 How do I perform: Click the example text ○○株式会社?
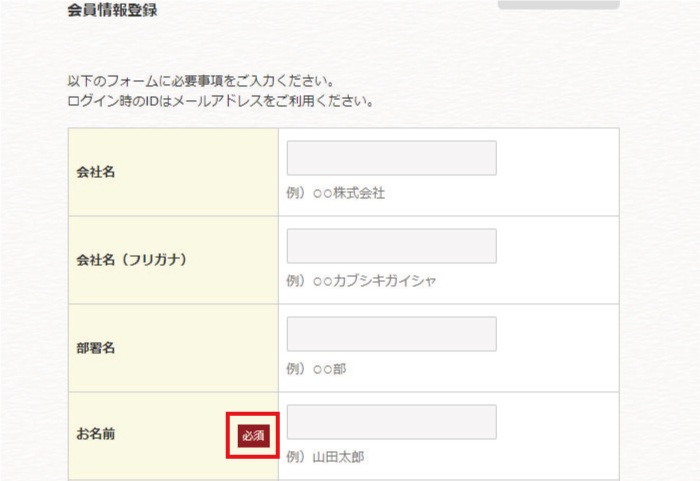point(348,193)
